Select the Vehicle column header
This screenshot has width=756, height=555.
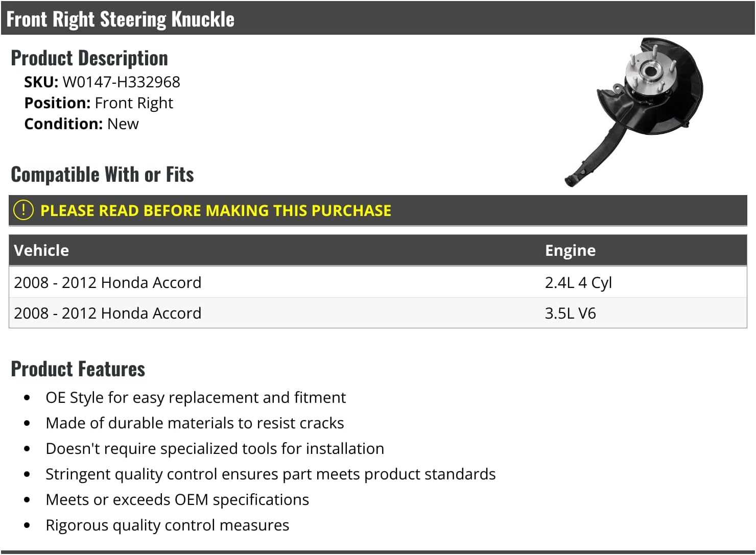point(41,250)
